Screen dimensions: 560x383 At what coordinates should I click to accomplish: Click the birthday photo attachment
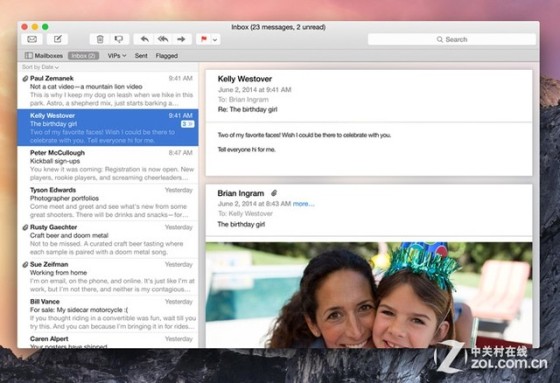[369, 295]
